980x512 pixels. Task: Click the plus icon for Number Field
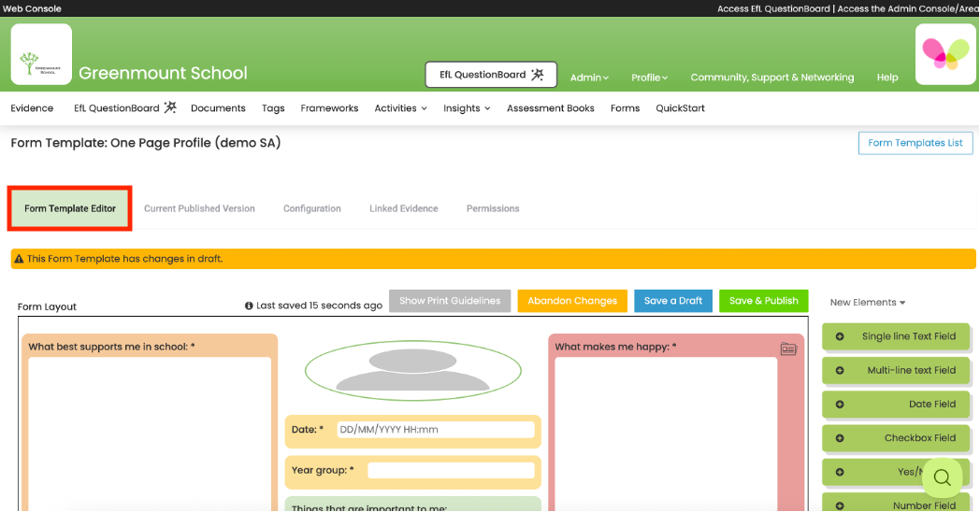click(840, 505)
